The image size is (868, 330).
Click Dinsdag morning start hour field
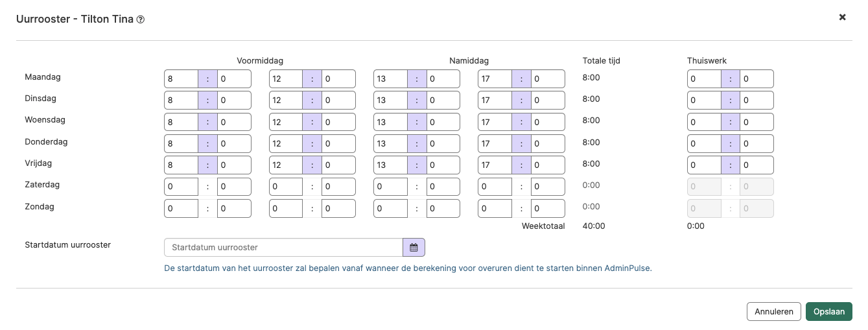181,100
